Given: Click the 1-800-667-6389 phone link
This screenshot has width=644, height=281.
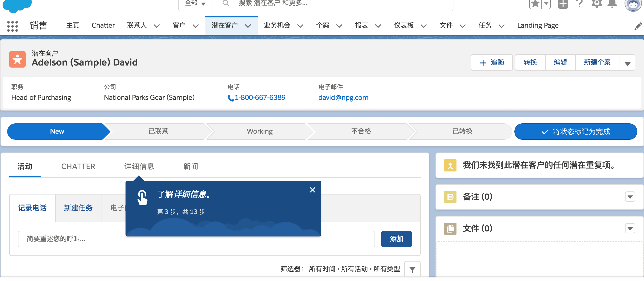Looking at the screenshot, I should coord(260,98).
